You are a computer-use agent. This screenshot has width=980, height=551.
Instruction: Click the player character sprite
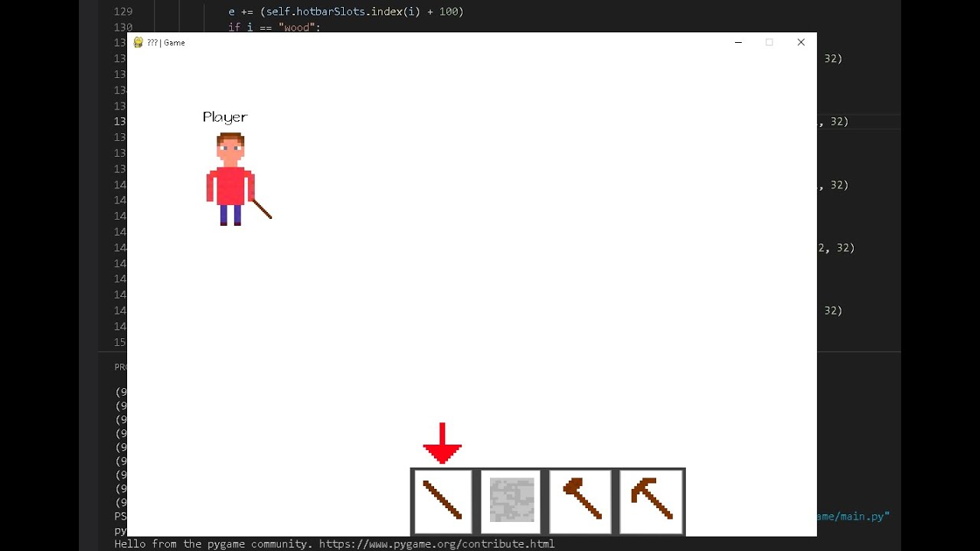(x=230, y=179)
